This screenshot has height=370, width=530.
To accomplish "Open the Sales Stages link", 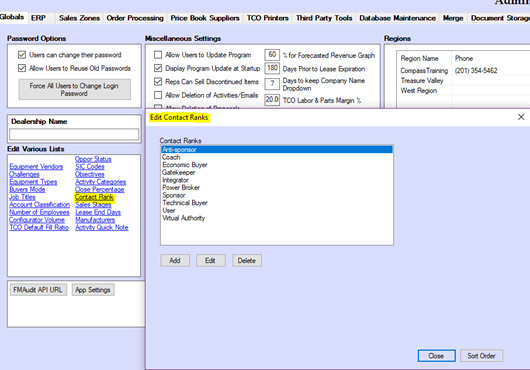I will (x=93, y=205).
